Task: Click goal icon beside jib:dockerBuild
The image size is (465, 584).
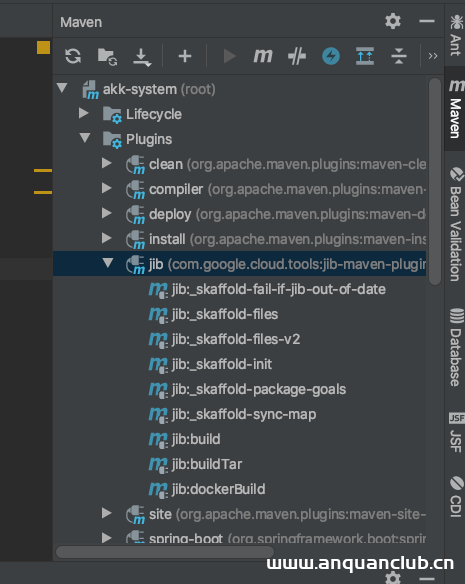Action: click(x=158, y=490)
